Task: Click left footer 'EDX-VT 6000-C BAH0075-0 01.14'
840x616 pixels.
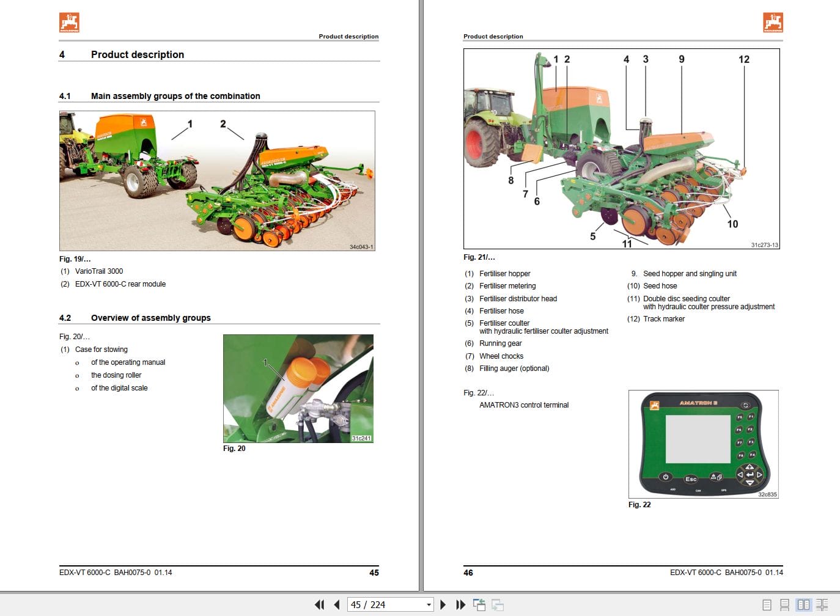Action: pyautogui.click(x=116, y=573)
